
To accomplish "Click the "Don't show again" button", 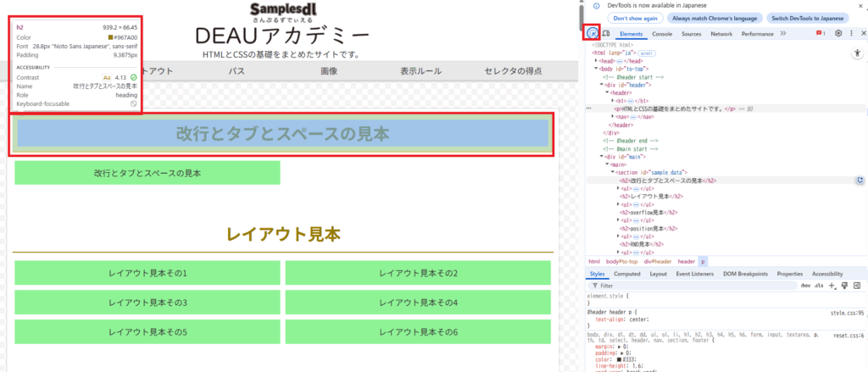I will pyautogui.click(x=636, y=18).
